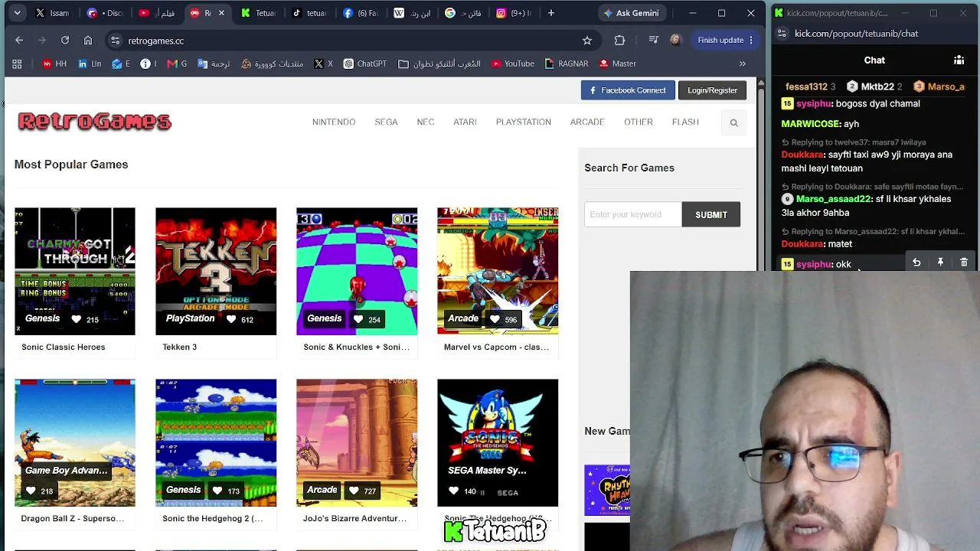Image resolution: width=980 pixels, height=551 pixels.
Task: Open the Tekken 3 game thumbnail
Action: click(x=216, y=271)
